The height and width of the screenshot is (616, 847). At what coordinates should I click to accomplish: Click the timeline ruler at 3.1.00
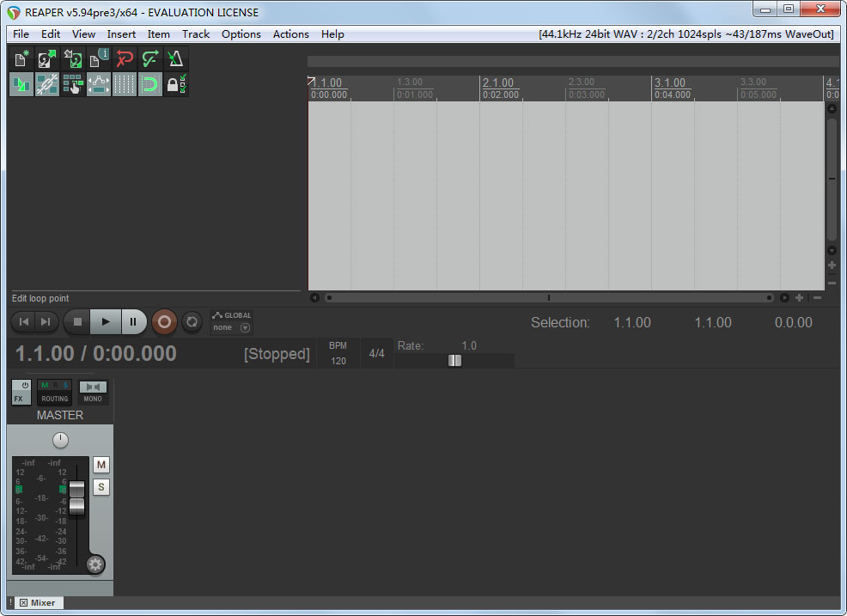coord(670,82)
